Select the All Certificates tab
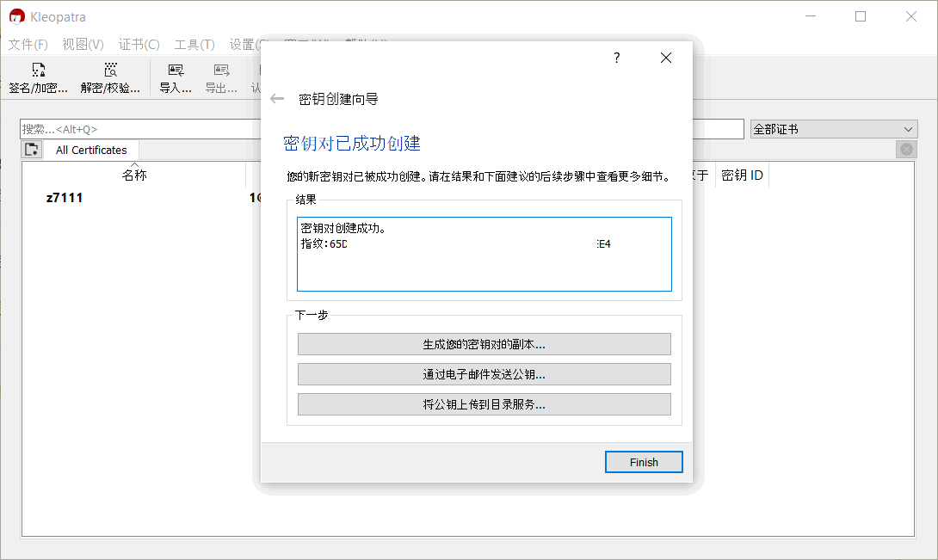This screenshot has width=938, height=560. [x=91, y=150]
